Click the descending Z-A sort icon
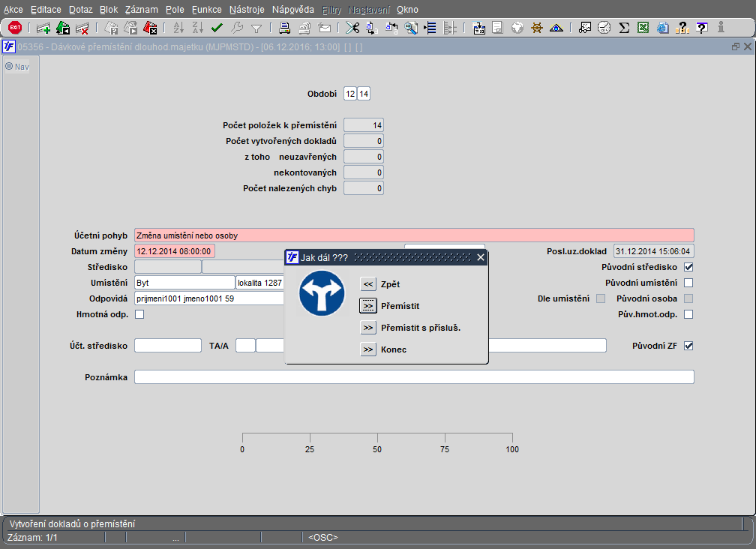 [x=198, y=28]
